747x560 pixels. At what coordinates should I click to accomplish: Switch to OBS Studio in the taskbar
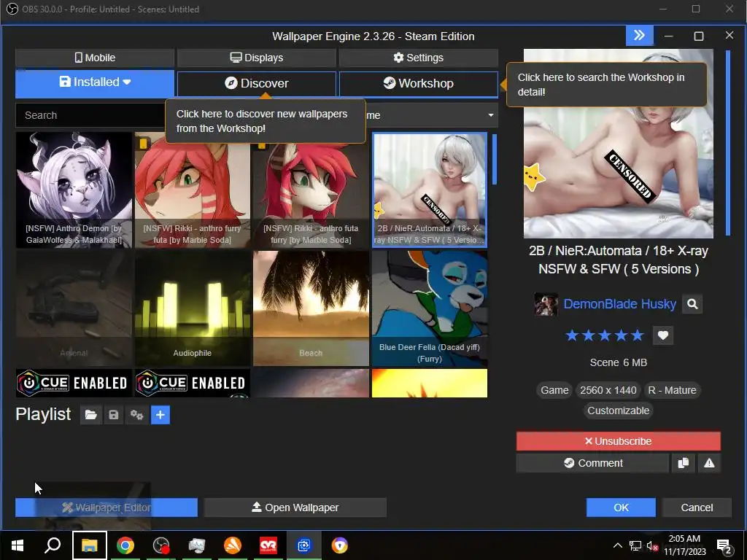(161, 545)
